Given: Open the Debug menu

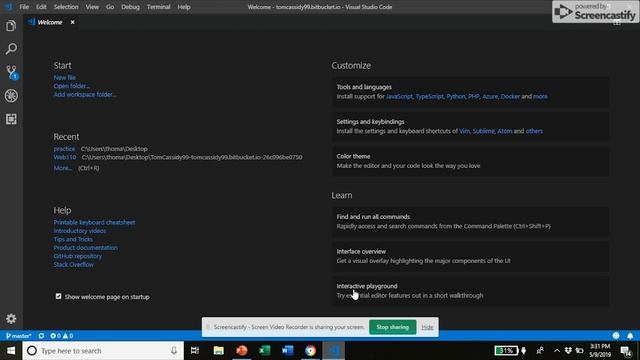Looking at the screenshot, I should click(x=130, y=7).
